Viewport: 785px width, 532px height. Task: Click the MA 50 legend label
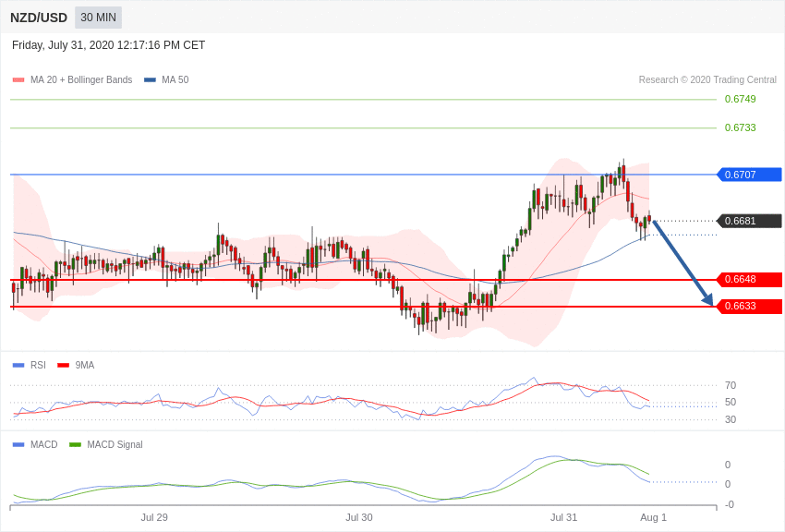click(x=175, y=79)
